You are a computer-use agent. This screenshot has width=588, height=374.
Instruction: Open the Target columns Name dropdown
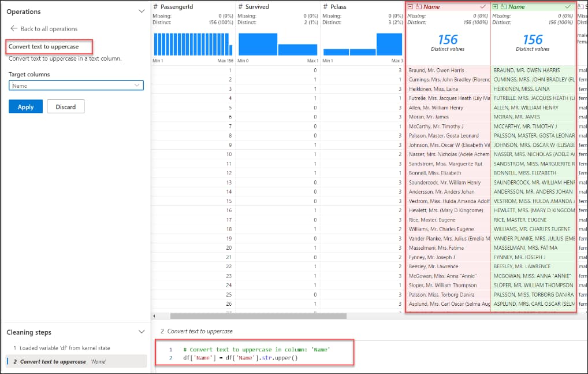[x=135, y=84]
